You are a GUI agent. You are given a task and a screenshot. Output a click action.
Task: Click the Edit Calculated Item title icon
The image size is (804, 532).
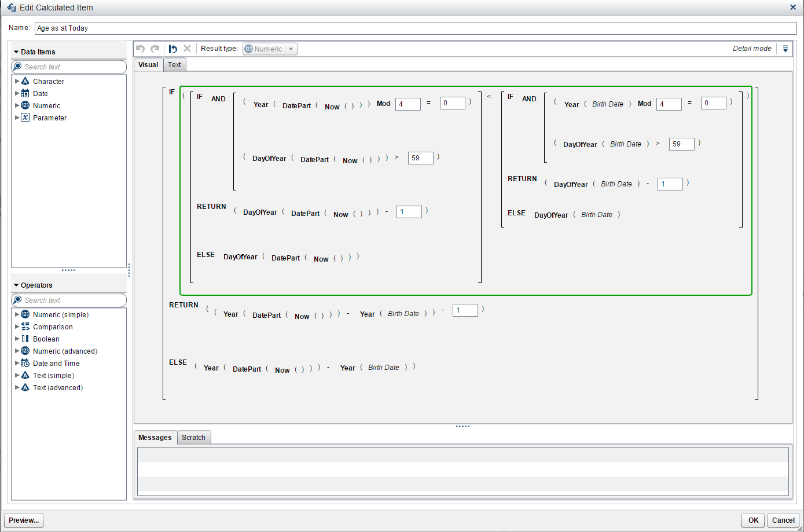point(11,8)
